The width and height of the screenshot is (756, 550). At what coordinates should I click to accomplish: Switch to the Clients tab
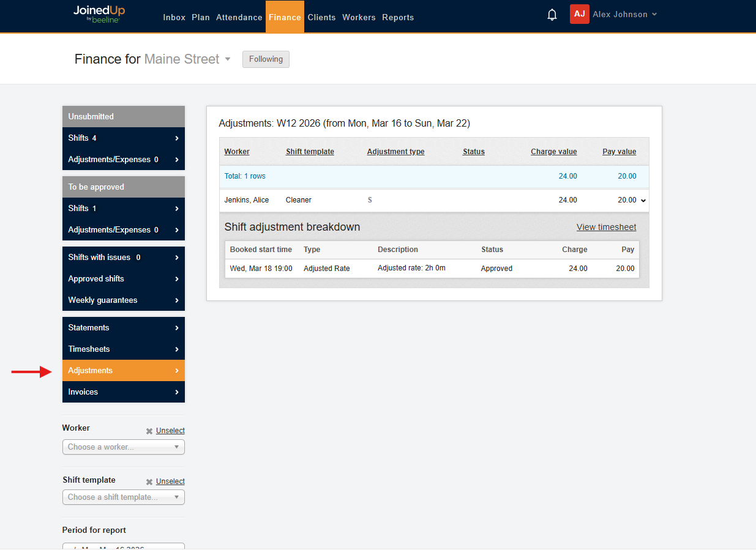[x=321, y=17]
